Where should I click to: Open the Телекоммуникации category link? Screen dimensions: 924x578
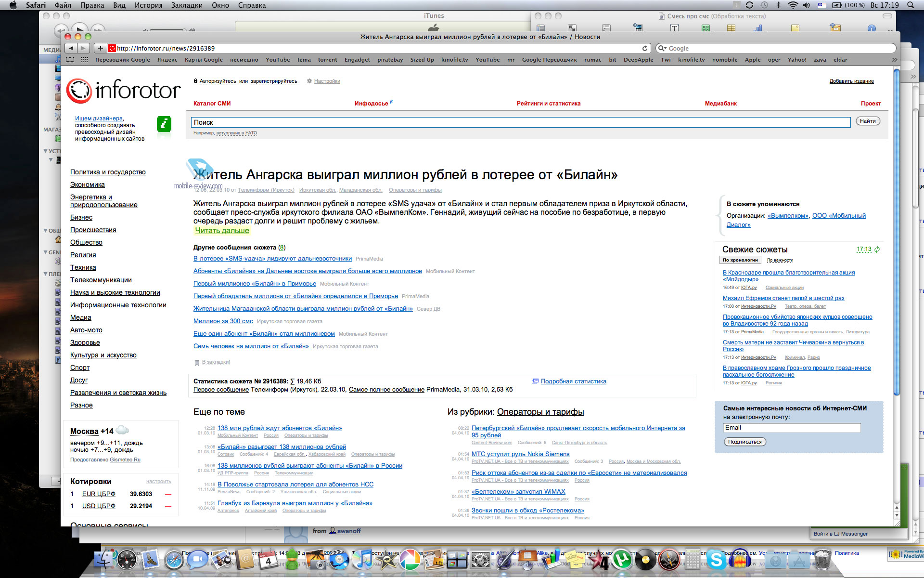pos(101,280)
